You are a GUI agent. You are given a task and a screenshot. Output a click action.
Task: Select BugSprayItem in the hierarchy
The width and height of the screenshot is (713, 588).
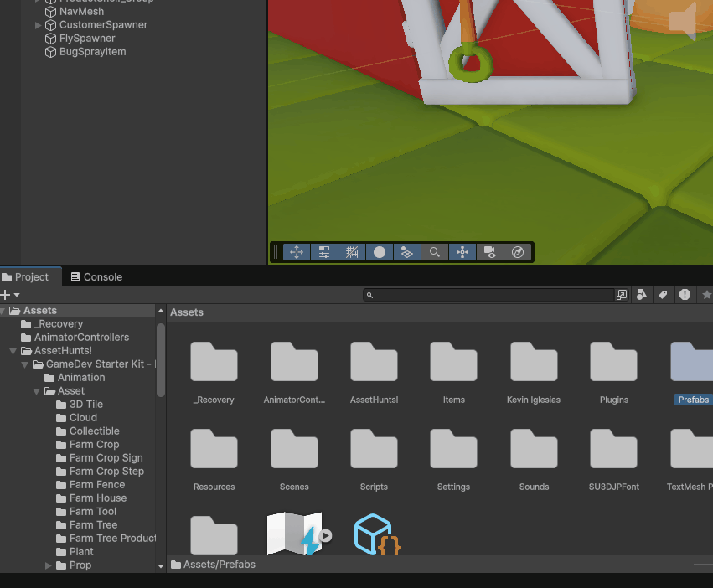[x=92, y=52]
